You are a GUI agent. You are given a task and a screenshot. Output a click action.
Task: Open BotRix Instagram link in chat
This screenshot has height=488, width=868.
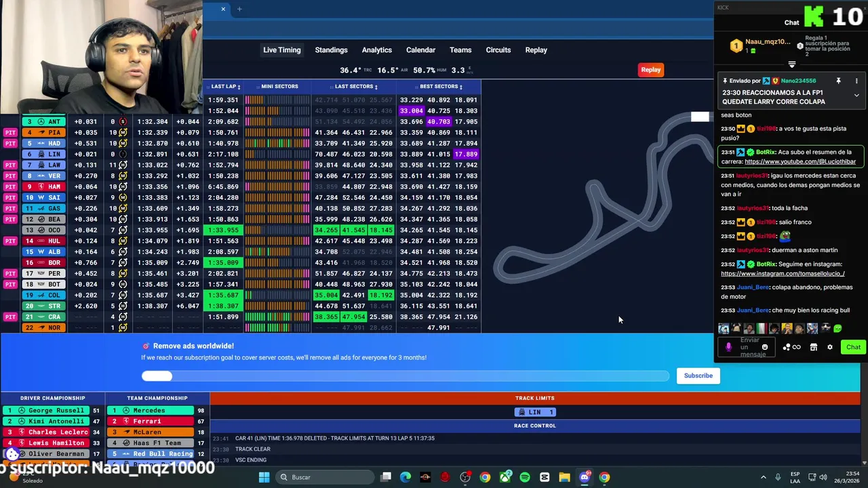[x=783, y=273]
